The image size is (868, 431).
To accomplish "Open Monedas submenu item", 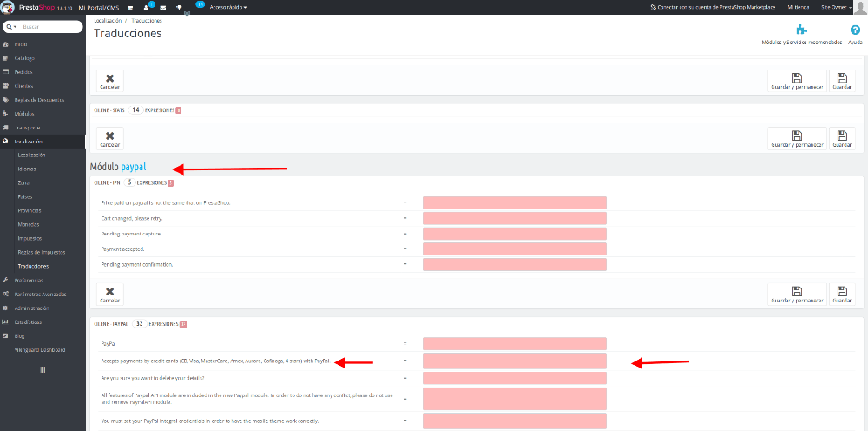I will click(29, 224).
